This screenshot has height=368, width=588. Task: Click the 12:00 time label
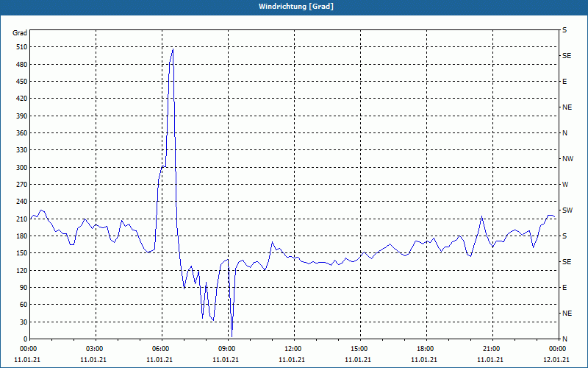(292, 349)
